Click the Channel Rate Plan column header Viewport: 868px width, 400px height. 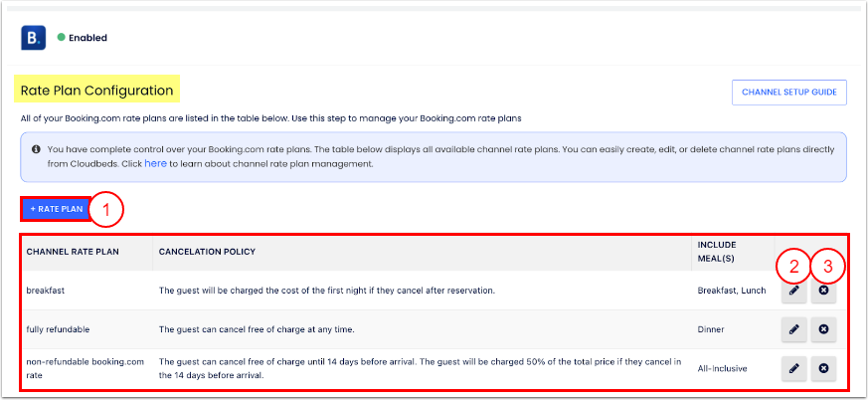coord(73,251)
